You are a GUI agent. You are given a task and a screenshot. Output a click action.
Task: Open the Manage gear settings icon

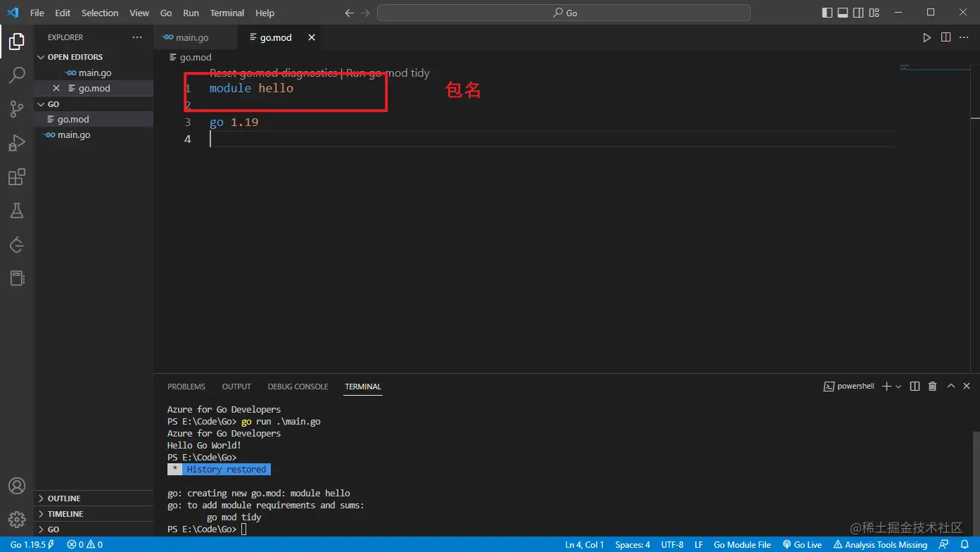[17, 520]
